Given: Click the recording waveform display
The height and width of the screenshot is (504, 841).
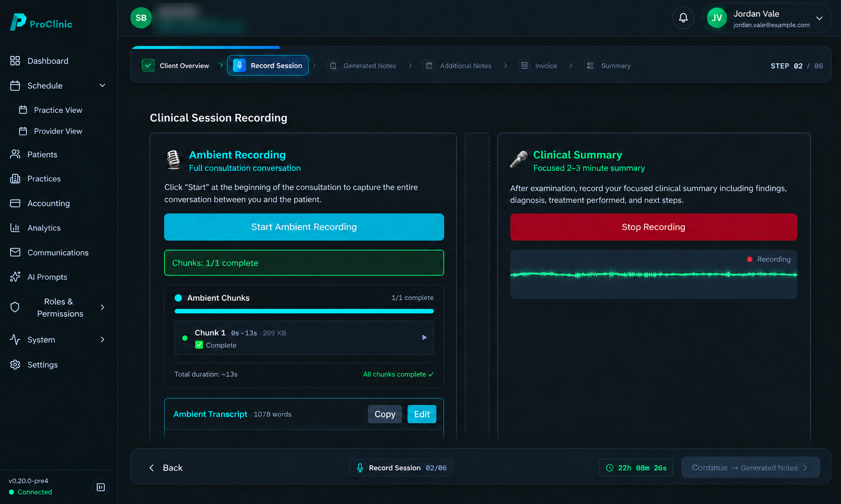Looking at the screenshot, I should pos(654,275).
